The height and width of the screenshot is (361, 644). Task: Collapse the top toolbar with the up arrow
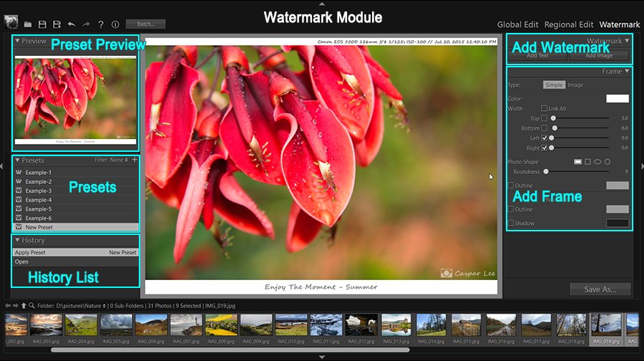[x=322, y=4]
